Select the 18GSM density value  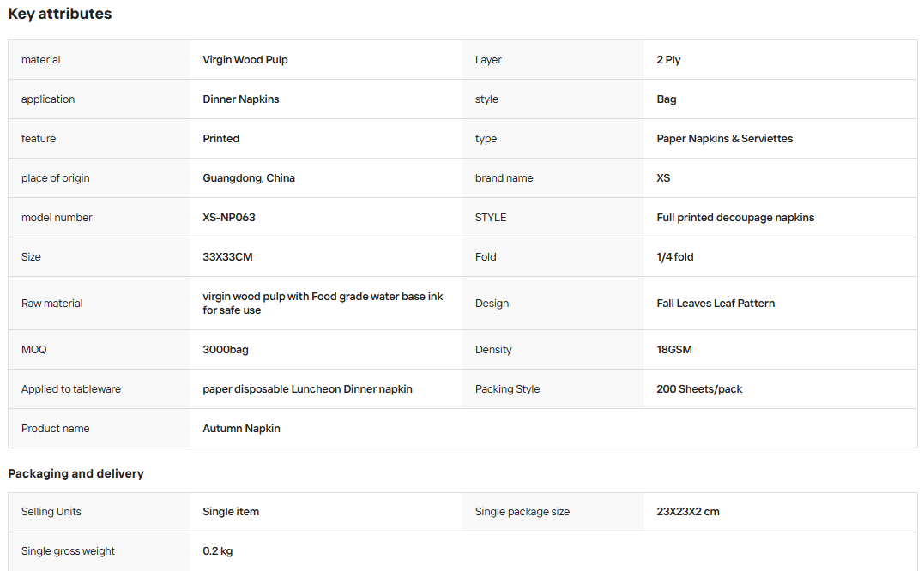point(674,350)
